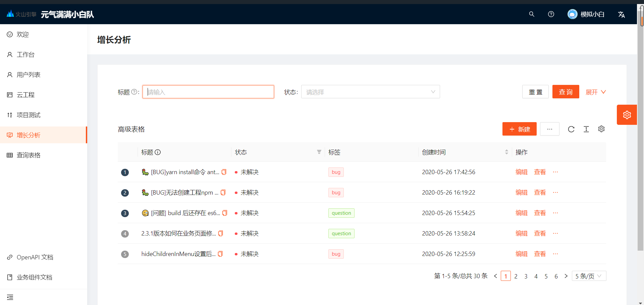This screenshot has width=644, height=305.
Task: Collapse the sidebar with the bottom collapse icon
Action: click(10, 297)
